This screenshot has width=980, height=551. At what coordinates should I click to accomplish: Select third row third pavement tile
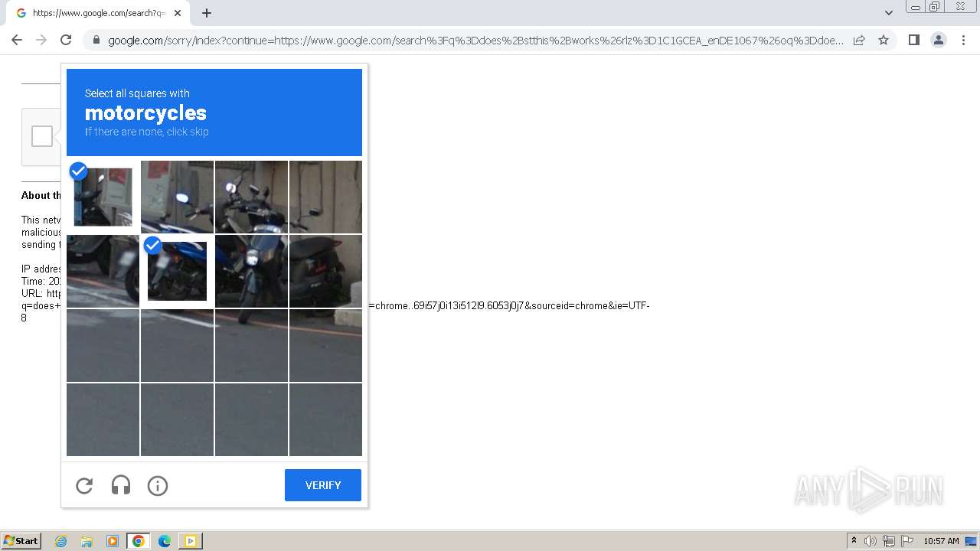pyautogui.click(x=251, y=345)
